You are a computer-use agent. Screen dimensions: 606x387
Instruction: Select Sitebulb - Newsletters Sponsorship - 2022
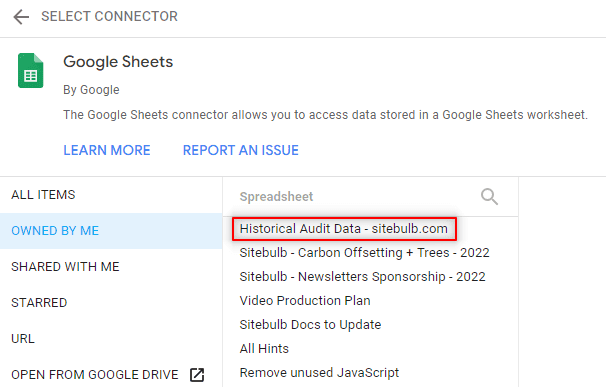tap(363, 277)
